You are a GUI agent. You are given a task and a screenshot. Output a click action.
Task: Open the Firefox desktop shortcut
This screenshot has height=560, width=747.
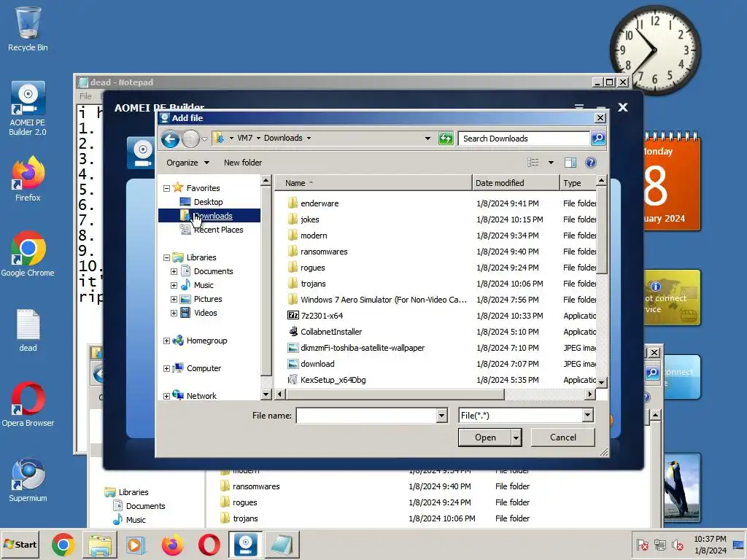(28, 179)
